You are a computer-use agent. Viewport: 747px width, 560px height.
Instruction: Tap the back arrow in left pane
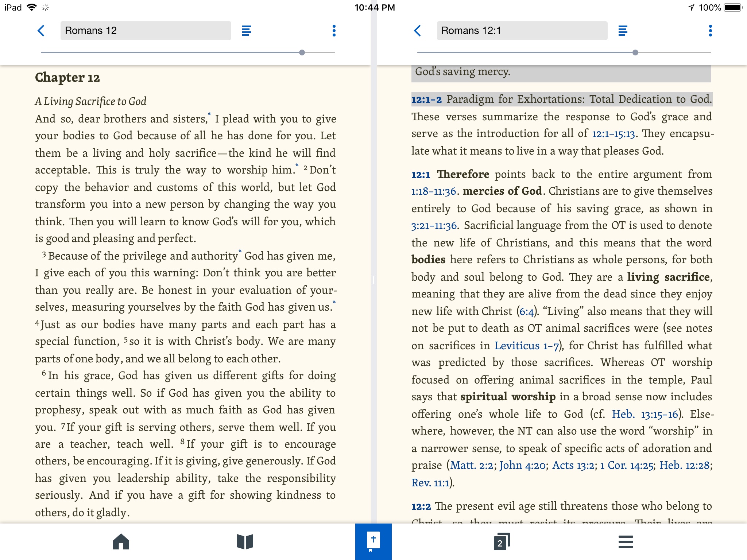41,31
